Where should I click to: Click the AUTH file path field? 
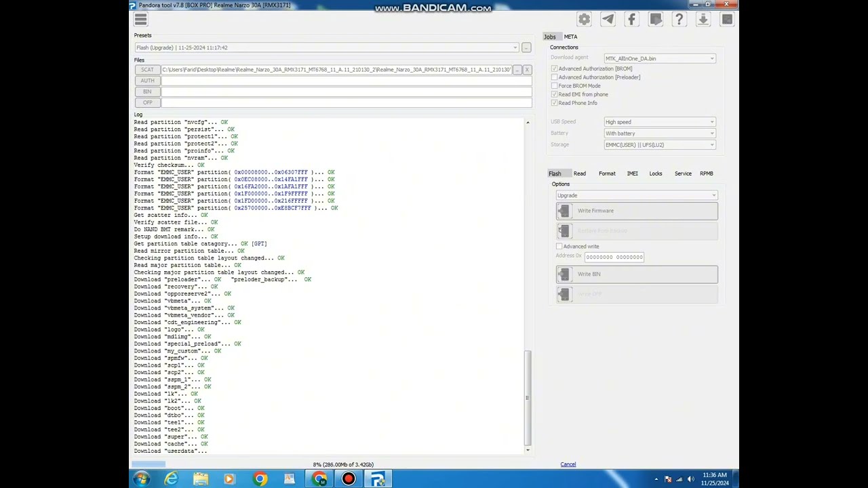coord(347,81)
